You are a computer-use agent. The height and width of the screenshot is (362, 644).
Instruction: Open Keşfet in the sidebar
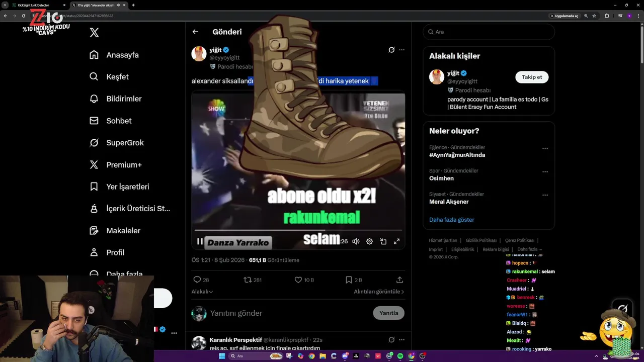(109, 77)
